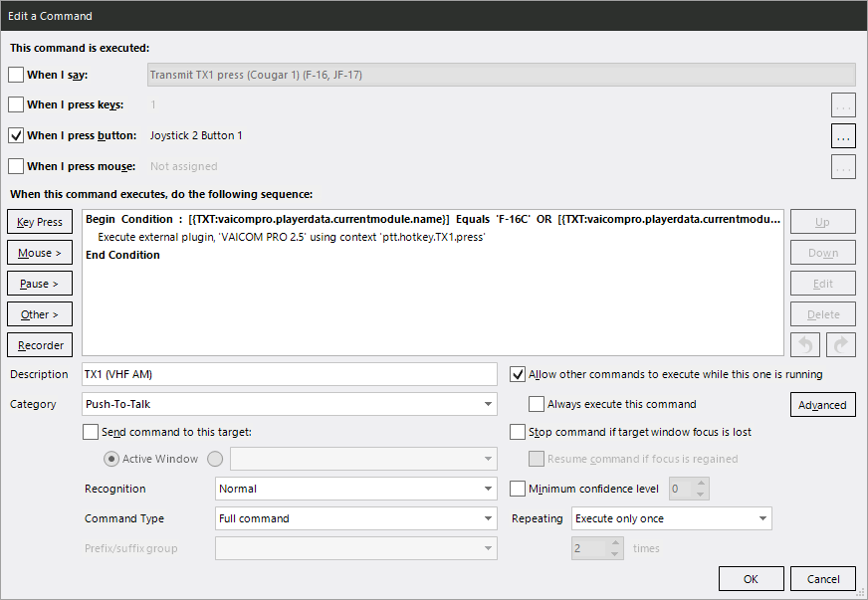
Task: Click the Edit button
Action: pyautogui.click(x=823, y=284)
